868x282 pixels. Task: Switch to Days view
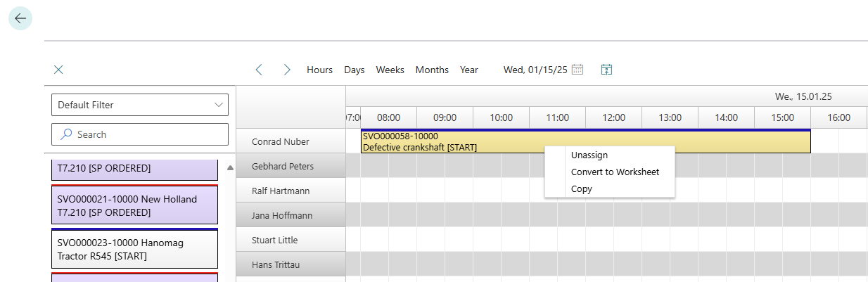[354, 70]
